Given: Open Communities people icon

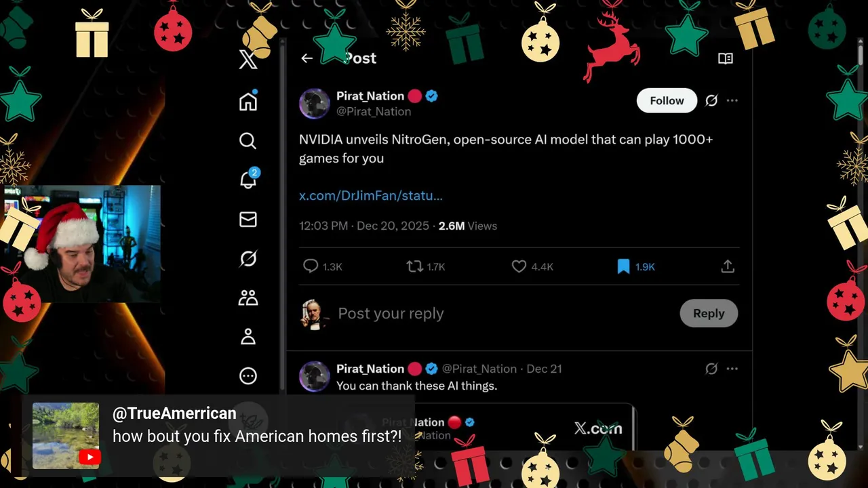Looking at the screenshot, I should tap(248, 298).
